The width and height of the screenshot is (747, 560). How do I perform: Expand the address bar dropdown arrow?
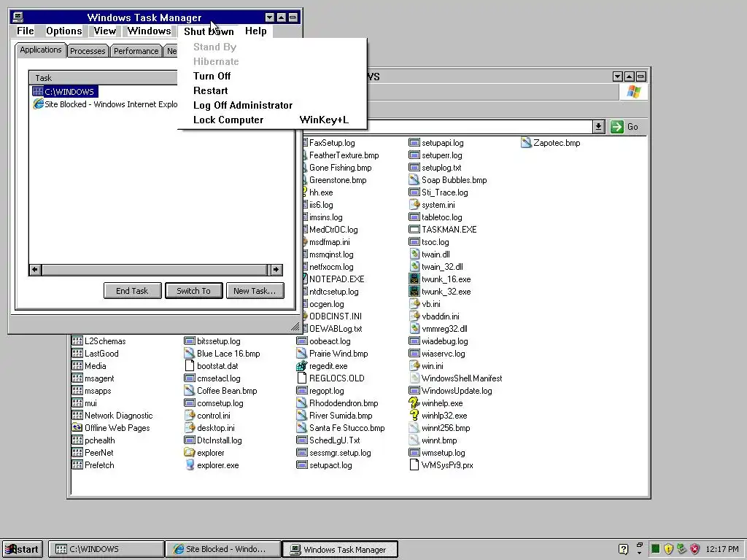pyautogui.click(x=599, y=127)
